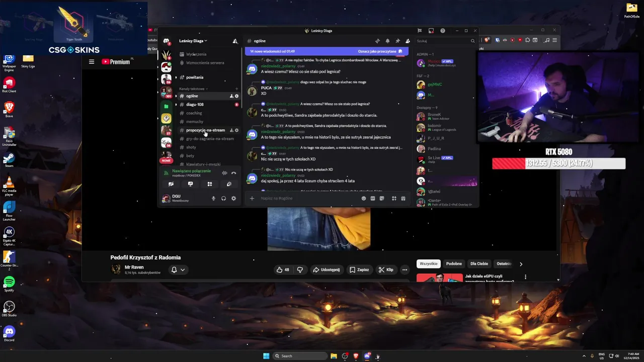Open threads icon in channel header
The image size is (644, 362).
click(x=377, y=41)
